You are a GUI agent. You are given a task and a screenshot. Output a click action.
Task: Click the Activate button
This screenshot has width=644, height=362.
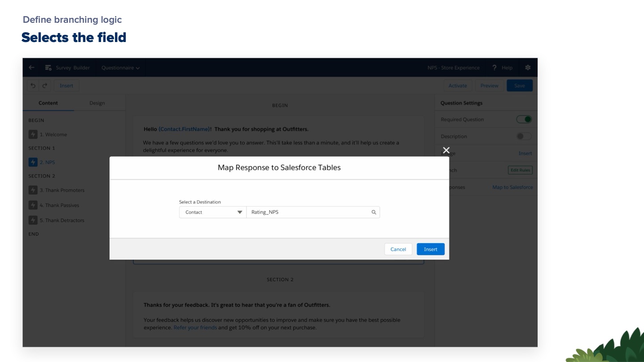pos(458,86)
